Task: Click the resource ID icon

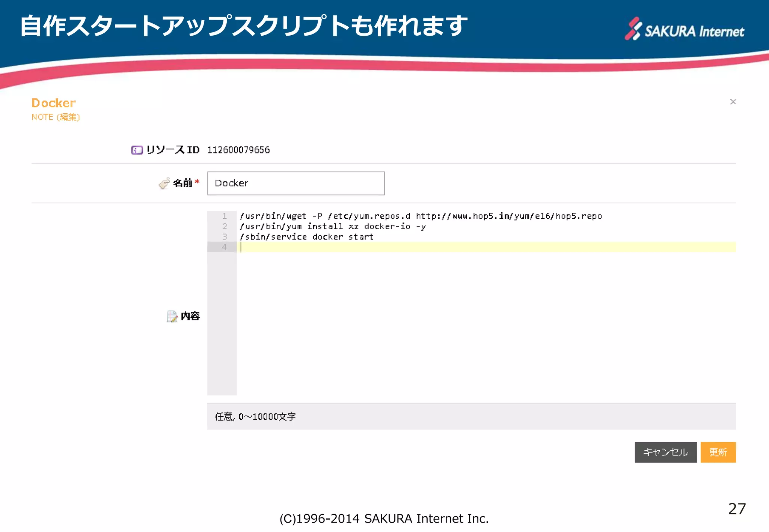Action: 137,150
